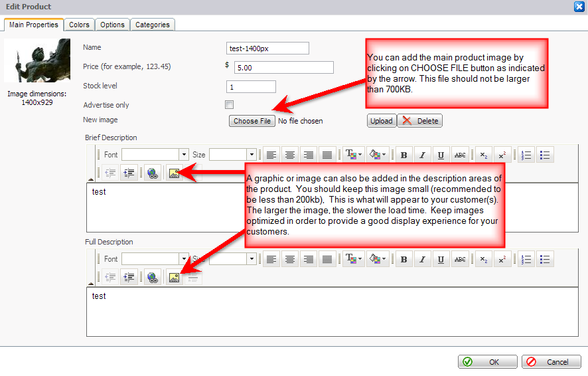
Task: Align right in Full Description toolbar
Action: click(x=309, y=259)
